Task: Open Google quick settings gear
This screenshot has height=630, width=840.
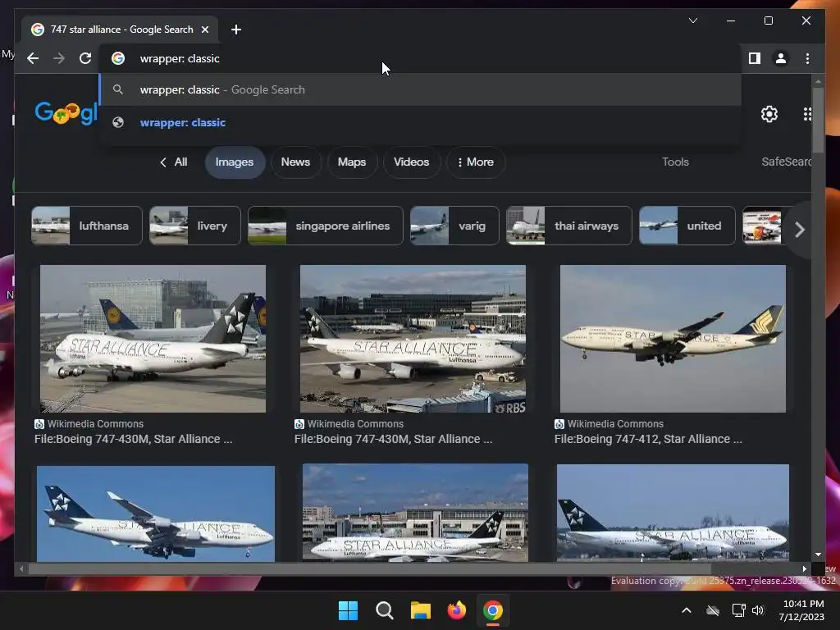Action: pyautogui.click(x=769, y=113)
